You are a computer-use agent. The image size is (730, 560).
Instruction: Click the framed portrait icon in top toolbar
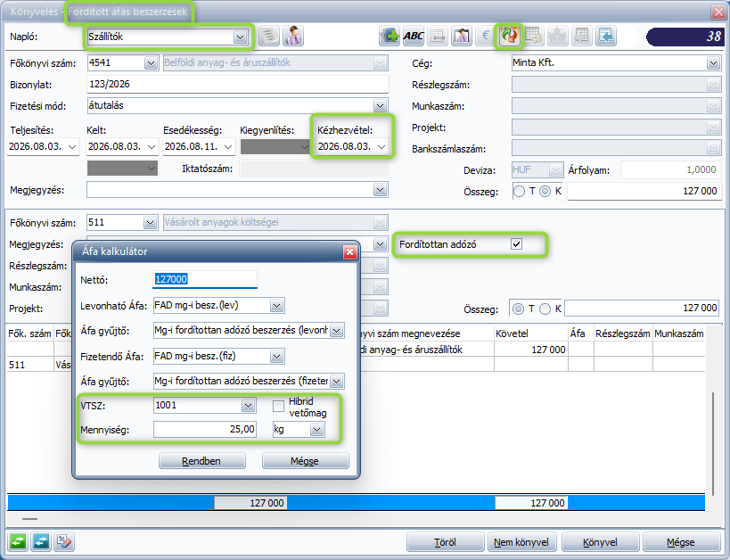click(462, 36)
